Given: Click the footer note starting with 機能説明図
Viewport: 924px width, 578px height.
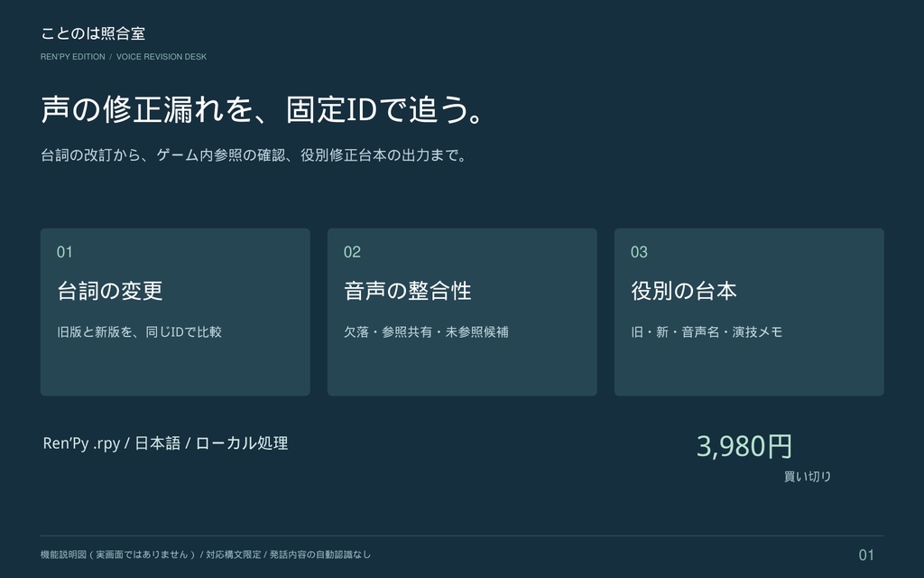Looking at the screenshot, I should click(x=206, y=555).
